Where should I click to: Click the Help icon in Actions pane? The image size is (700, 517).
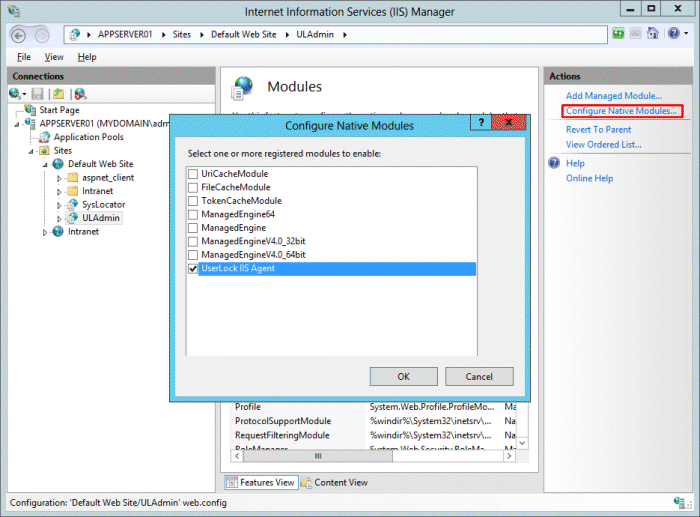[x=554, y=163]
